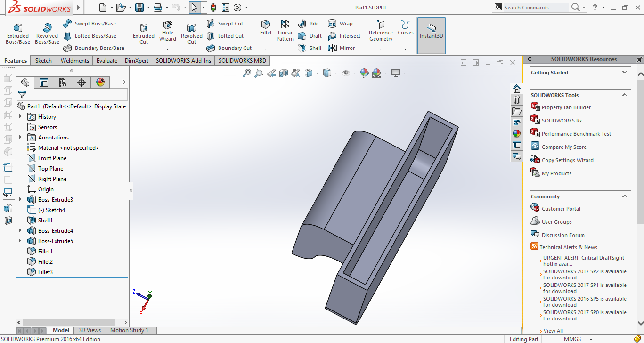644x343 pixels.
Task: Collapse the Community section
Action: 625,196
